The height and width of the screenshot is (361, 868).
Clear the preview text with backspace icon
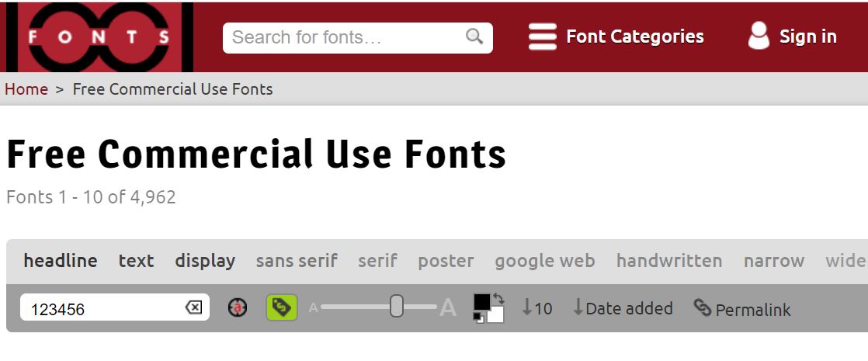[193, 308]
